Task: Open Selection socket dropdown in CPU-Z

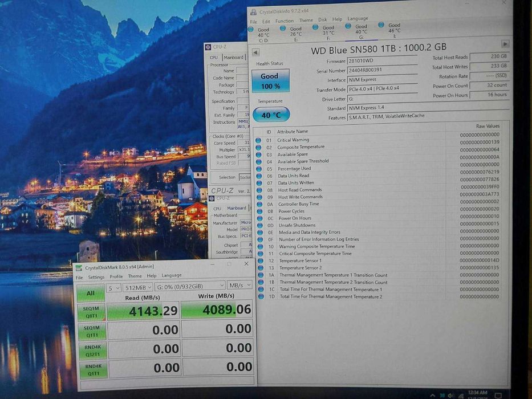Action: click(245, 177)
